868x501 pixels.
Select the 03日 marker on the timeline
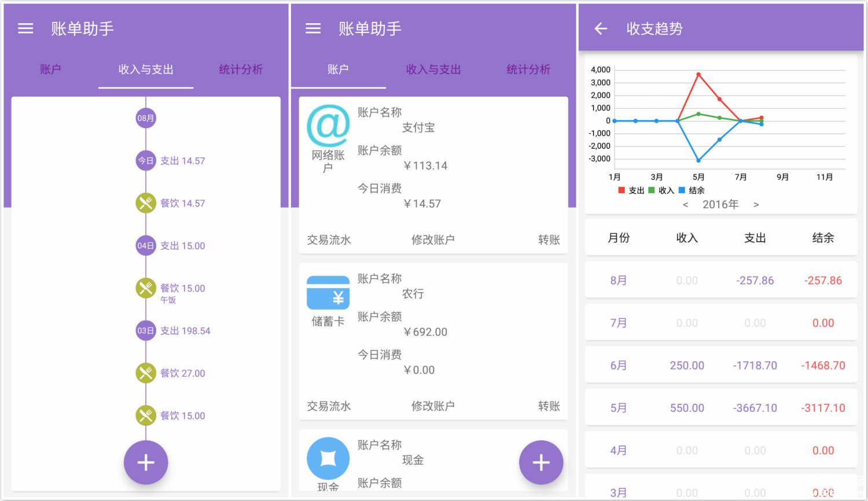click(x=146, y=331)
